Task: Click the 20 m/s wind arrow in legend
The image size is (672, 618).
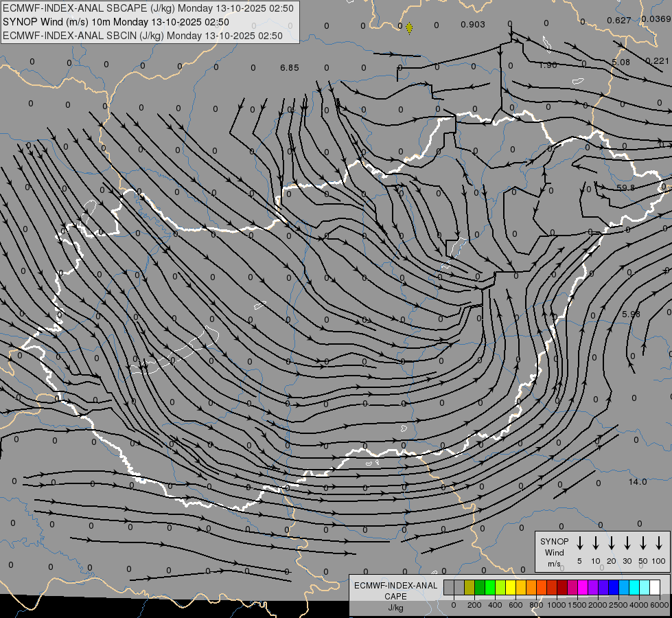Action: (x=611, y=543)
